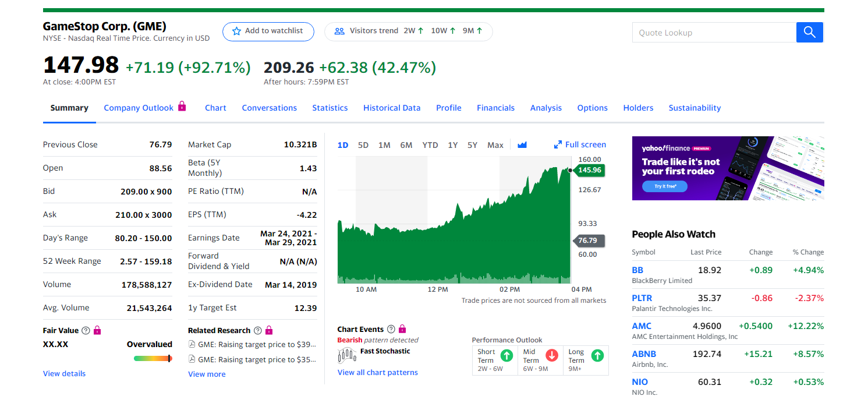Screen dimensions: 868x396
Task: Click the Add to watchlist button
Action: (268, 31)
